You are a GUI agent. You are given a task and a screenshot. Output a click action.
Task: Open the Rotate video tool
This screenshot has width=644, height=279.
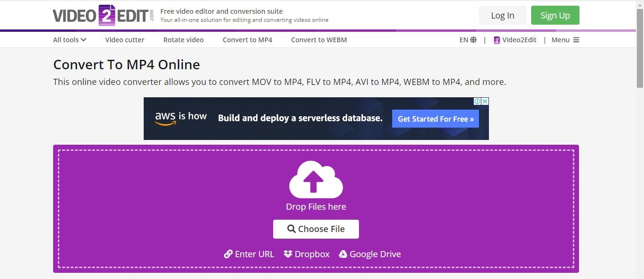(184, 40)
